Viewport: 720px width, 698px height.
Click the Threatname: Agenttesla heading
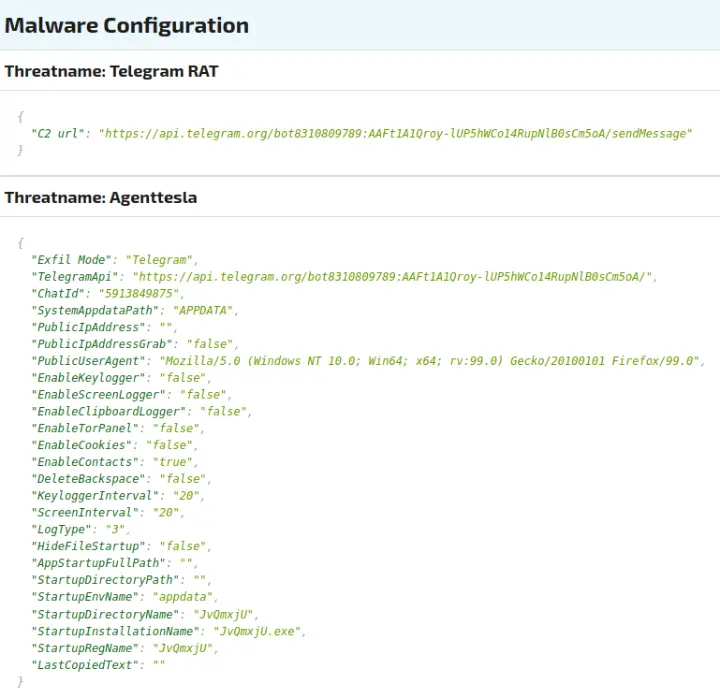pyautogui.click(x=100, y=198)
